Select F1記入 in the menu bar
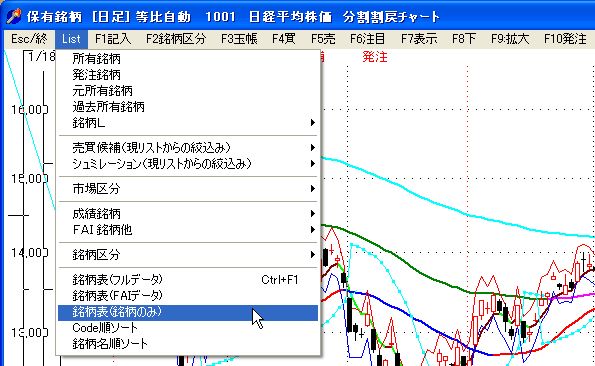Screen dimensions: 595x366 113,39
